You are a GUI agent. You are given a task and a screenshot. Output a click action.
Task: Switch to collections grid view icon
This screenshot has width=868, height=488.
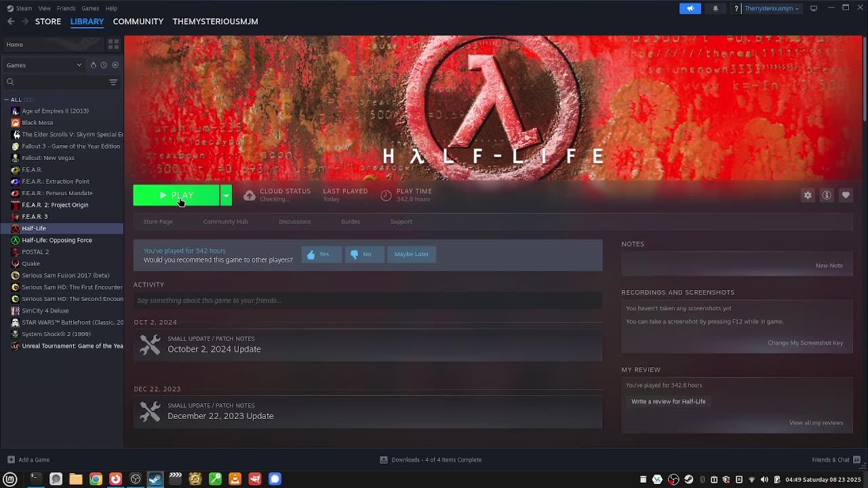pyautogui.click(x=113, y=44)
